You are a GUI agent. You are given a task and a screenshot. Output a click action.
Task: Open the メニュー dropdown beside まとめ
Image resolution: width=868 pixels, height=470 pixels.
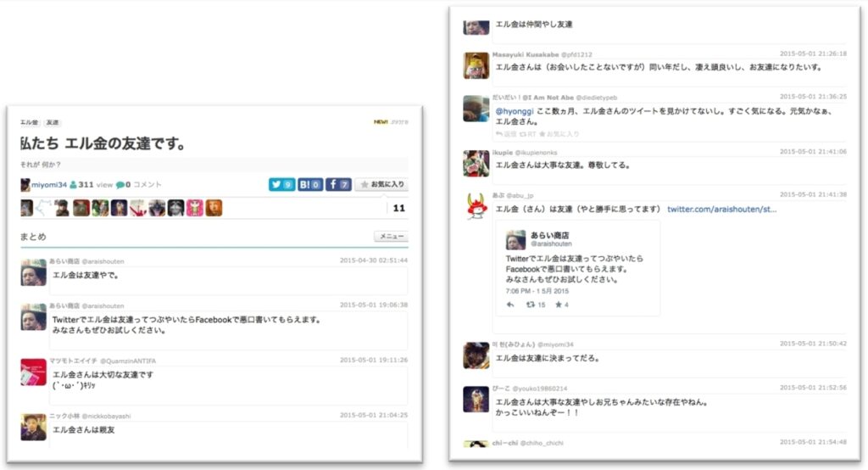(x=391, y=237)
